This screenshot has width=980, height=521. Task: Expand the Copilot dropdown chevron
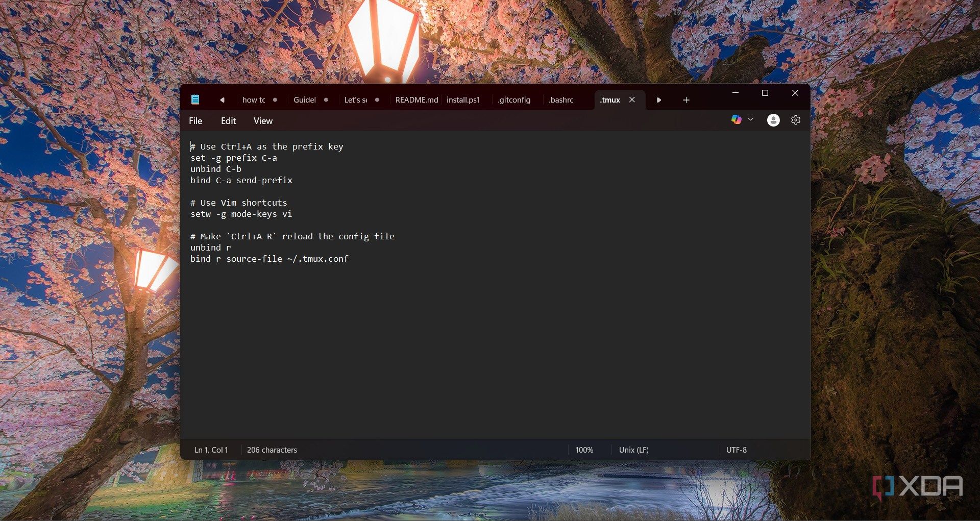750,119
